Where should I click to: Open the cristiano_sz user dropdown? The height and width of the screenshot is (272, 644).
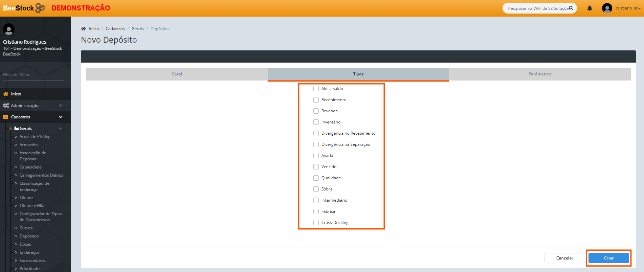click(628, 8)
